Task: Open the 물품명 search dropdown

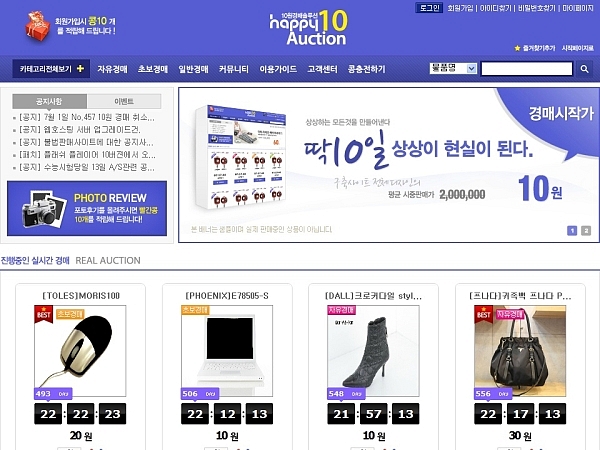Action: (453, 68)
